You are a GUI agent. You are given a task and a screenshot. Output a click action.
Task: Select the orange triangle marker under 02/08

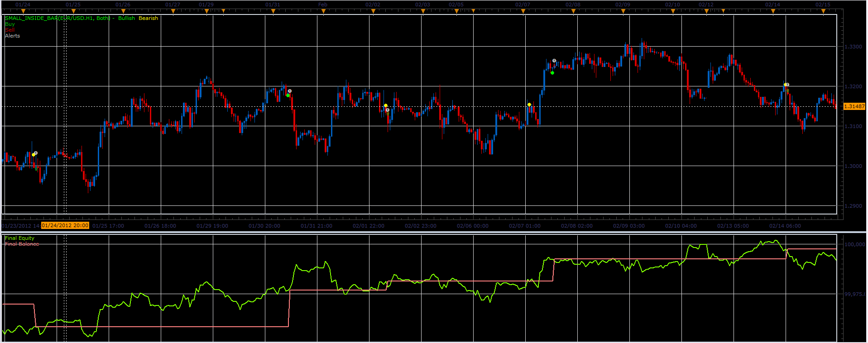573,11
